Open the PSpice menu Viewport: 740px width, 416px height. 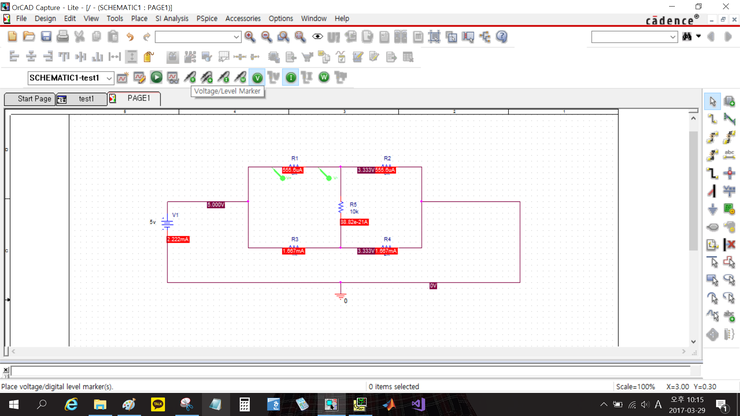(206, 18)
